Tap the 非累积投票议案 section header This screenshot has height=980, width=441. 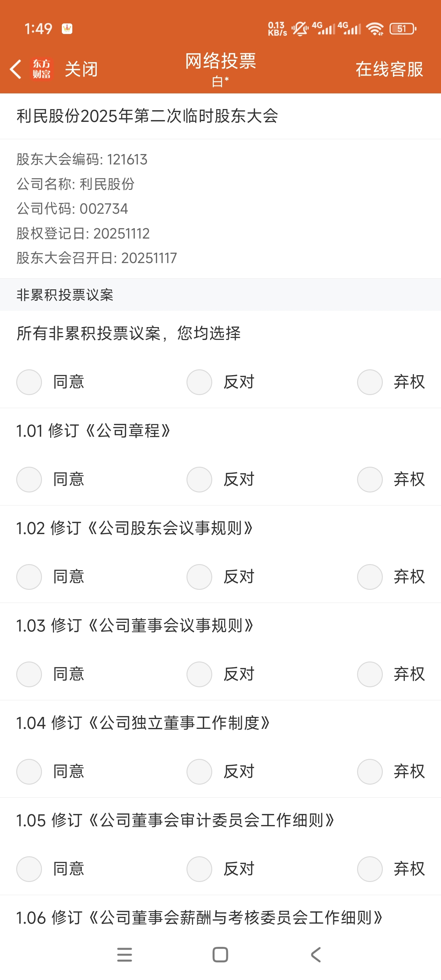tap(65, 295)
